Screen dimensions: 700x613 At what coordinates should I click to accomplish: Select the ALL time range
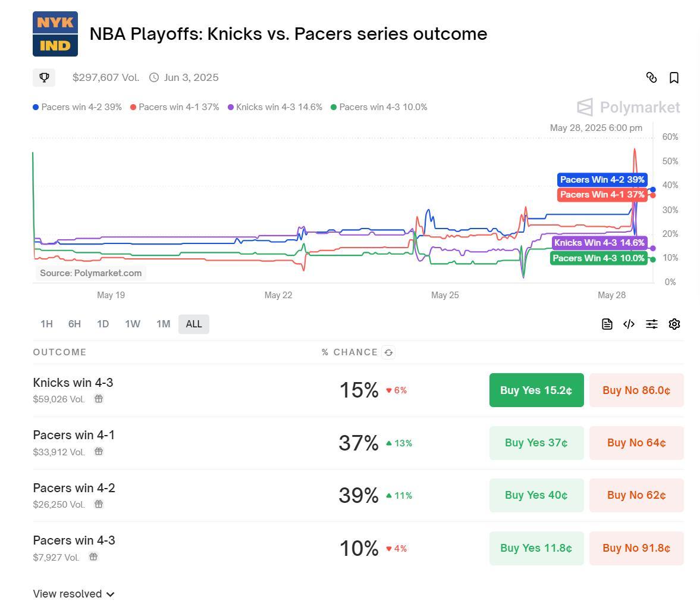[194, 324]
